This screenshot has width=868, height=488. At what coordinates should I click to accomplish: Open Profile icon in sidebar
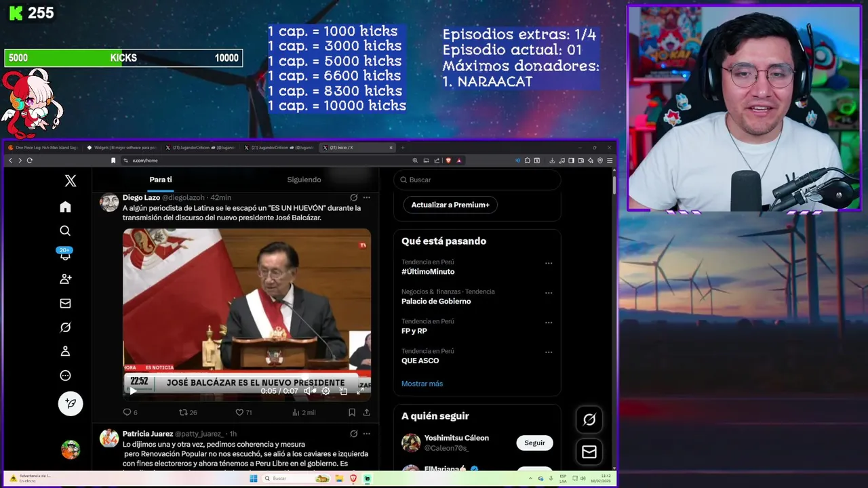tap(65, 351)
